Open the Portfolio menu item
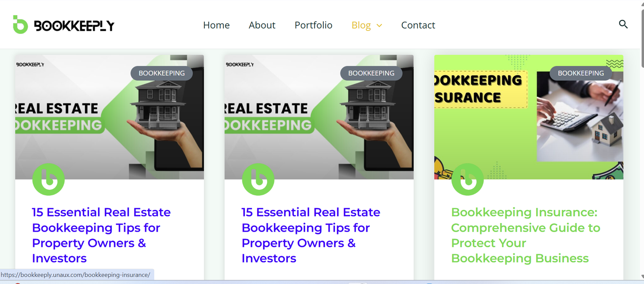644x284 pixels. [313, 25]
